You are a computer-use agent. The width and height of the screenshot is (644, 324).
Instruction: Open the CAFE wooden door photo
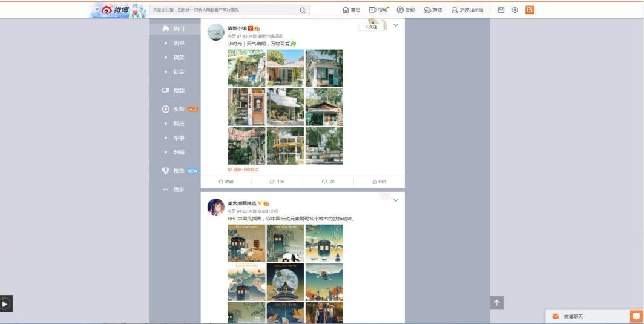(246, 107)
